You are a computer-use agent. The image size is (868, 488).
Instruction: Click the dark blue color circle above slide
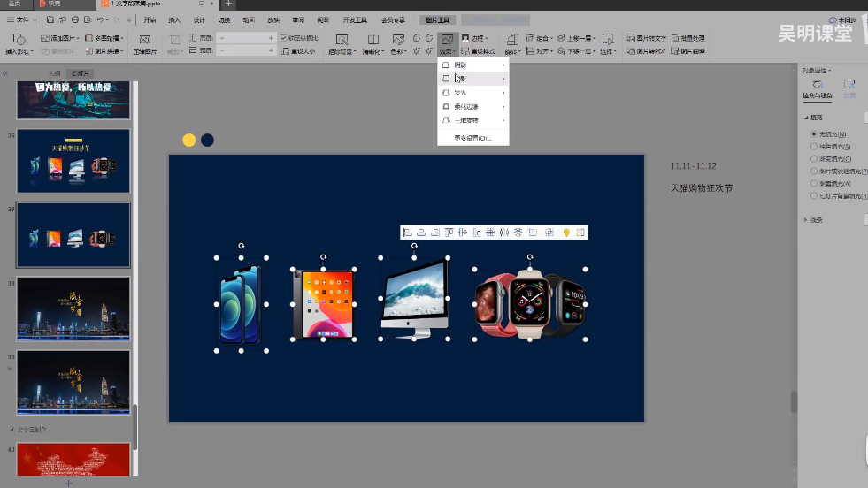[x=208, y=140]
